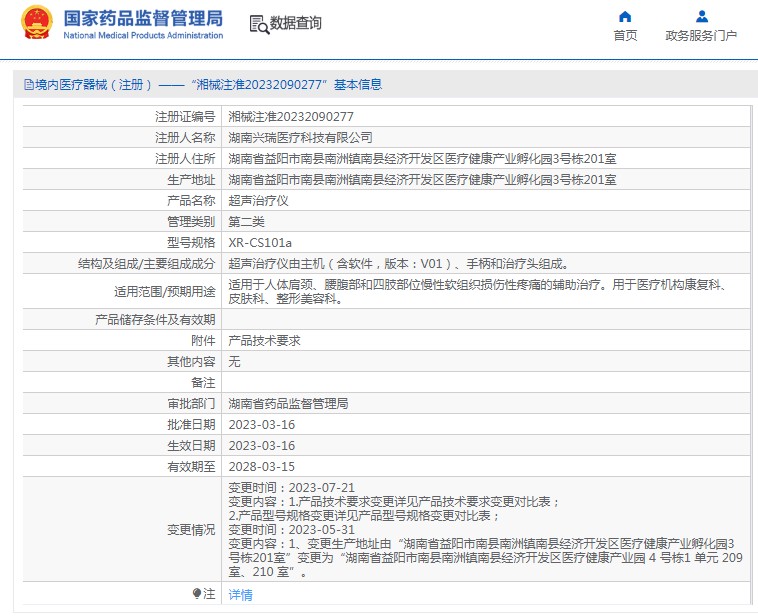The height and width of the screenshot is (616, 758).
Task: Go to 首页 text link
Action: [625, 35]
